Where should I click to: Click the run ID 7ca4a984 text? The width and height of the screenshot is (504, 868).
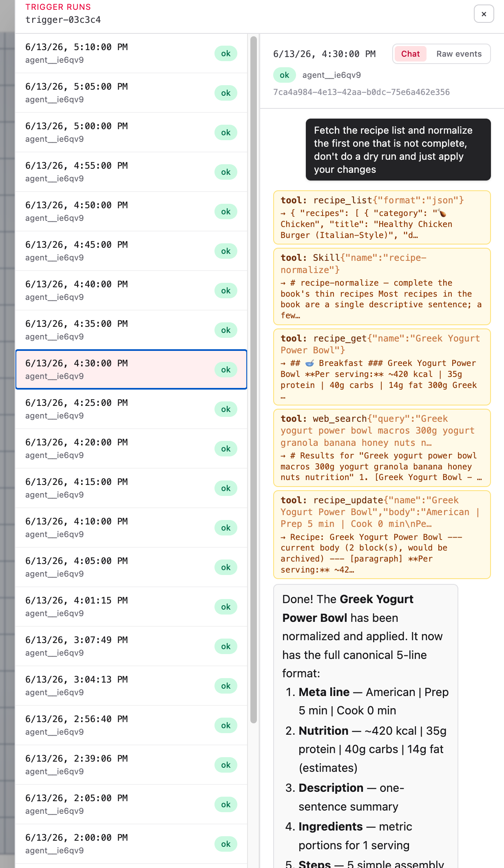[x=361, y=92]
